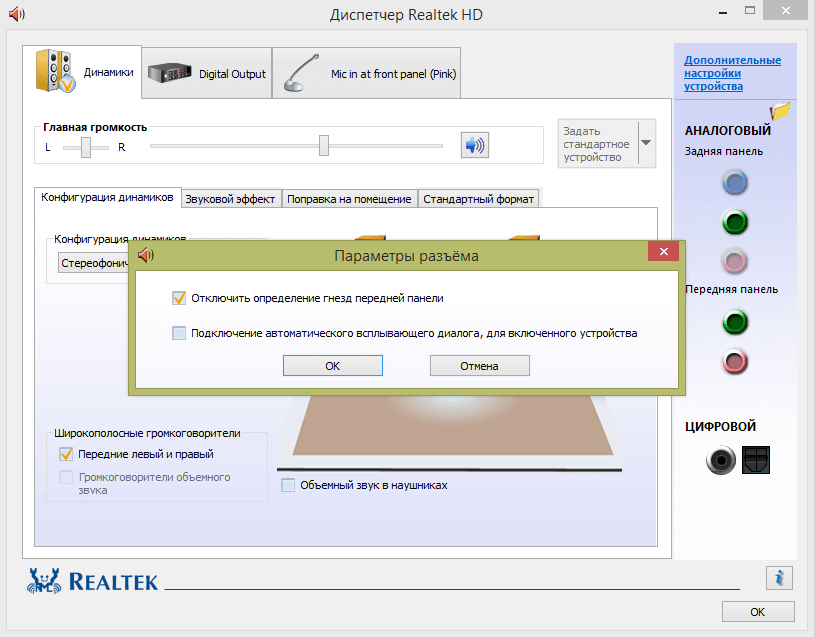The height and width of the screenshot is (637, 815).
Task: Open 'Дополнительные настройки устройства' link
Action: [x=732, y=73]
